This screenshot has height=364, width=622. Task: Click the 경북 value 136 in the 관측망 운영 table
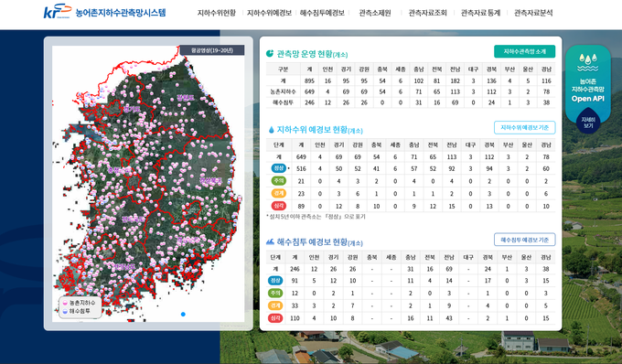pos(491,80)
